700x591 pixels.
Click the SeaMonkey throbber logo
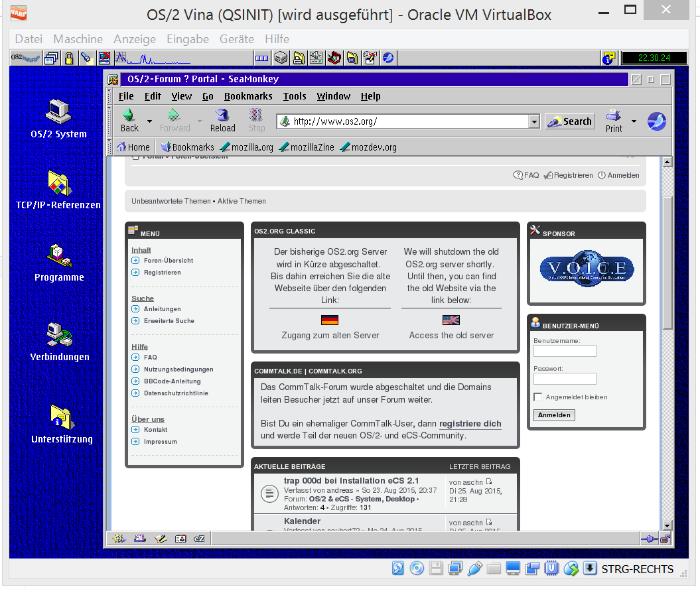657,121
